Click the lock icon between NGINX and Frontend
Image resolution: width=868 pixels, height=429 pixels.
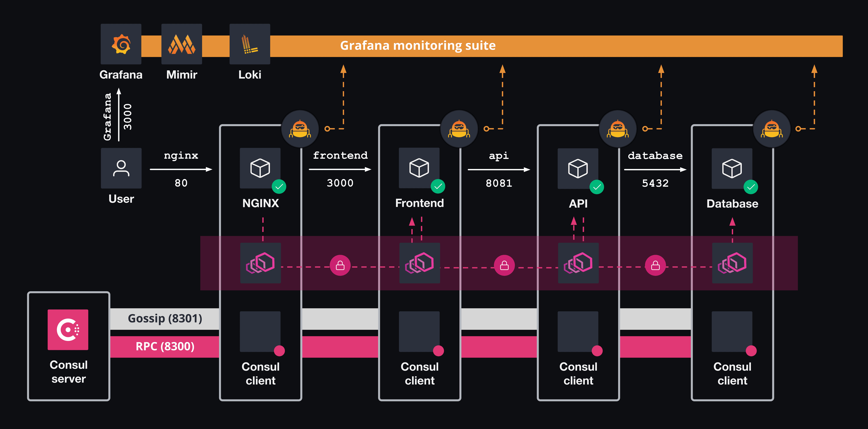[x=340, y=266]
